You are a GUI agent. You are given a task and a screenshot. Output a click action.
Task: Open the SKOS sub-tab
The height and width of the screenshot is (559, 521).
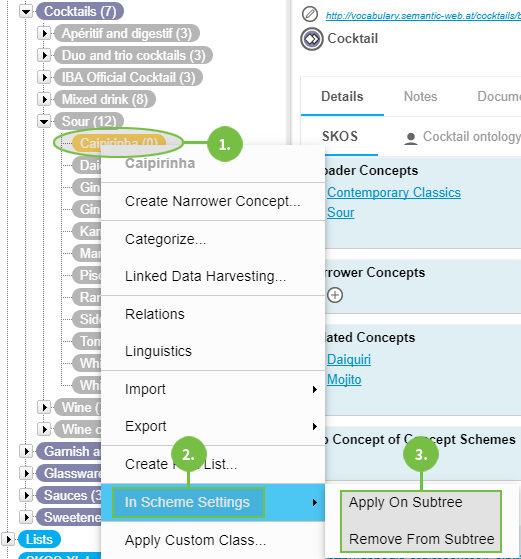[339, 137]
